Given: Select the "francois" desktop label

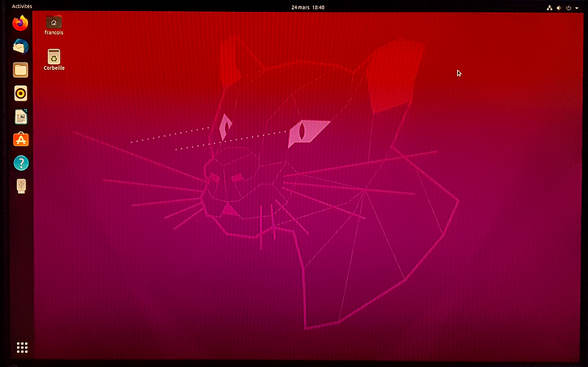Looking at the screenshot, I should (54, 32).
